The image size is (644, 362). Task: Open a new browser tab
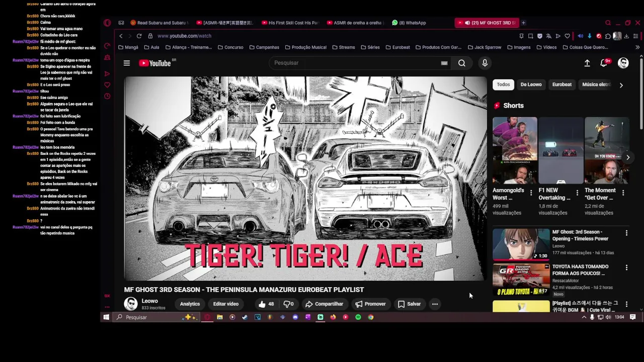[x=523, y=23]
